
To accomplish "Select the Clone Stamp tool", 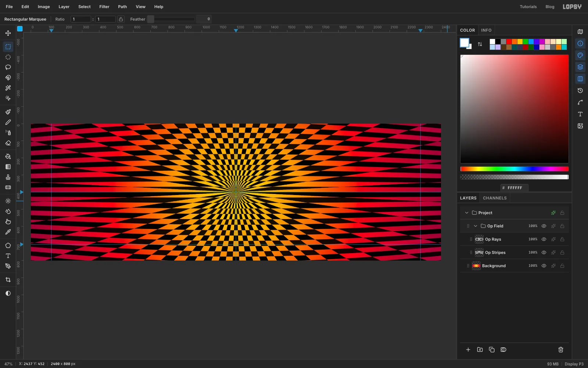I will click(x=8, y=177).
